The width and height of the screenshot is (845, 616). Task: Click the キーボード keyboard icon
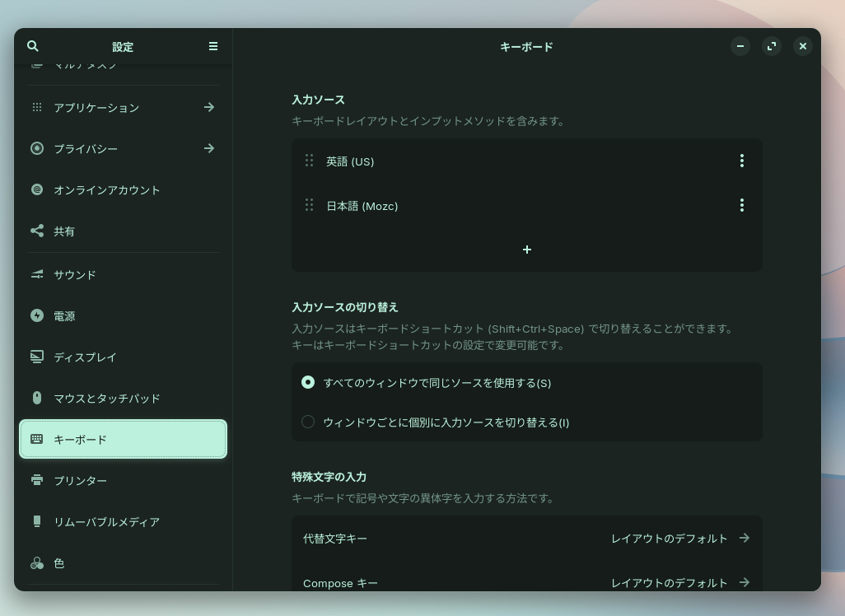(x=36, y=439)
